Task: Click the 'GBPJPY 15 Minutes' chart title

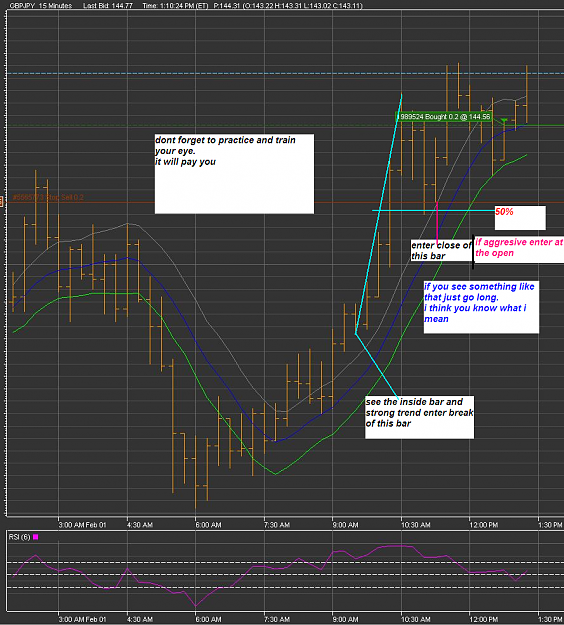Action: pyautogui.click(x=40, y=6)
